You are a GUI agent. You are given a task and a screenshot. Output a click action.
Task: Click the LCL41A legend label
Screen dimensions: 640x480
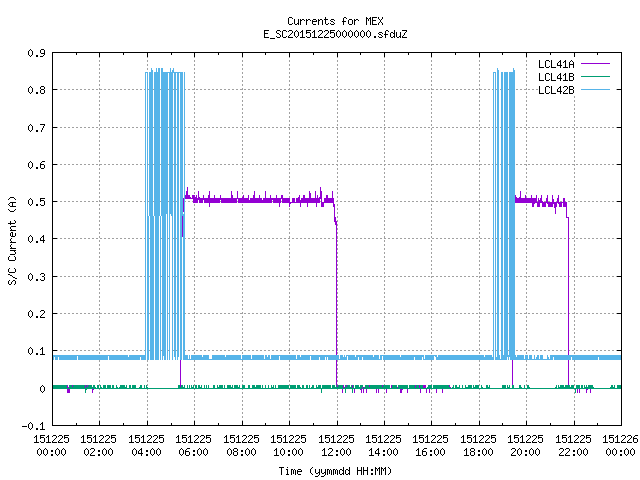(x=556, y=64)
